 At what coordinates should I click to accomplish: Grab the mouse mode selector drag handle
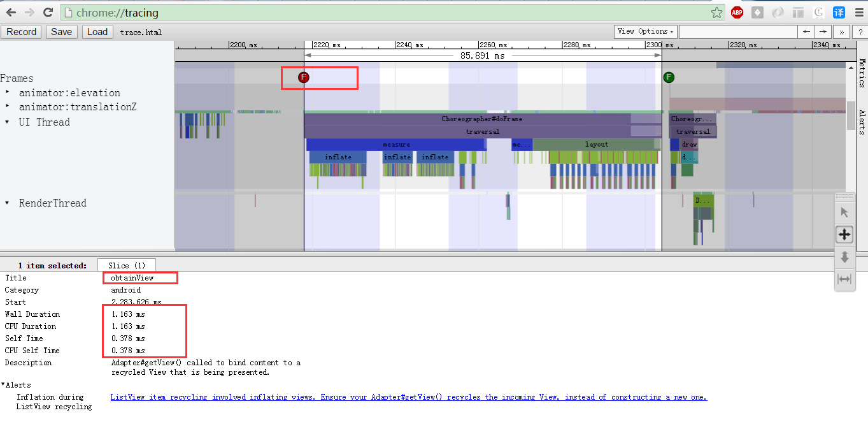[844, 196]
